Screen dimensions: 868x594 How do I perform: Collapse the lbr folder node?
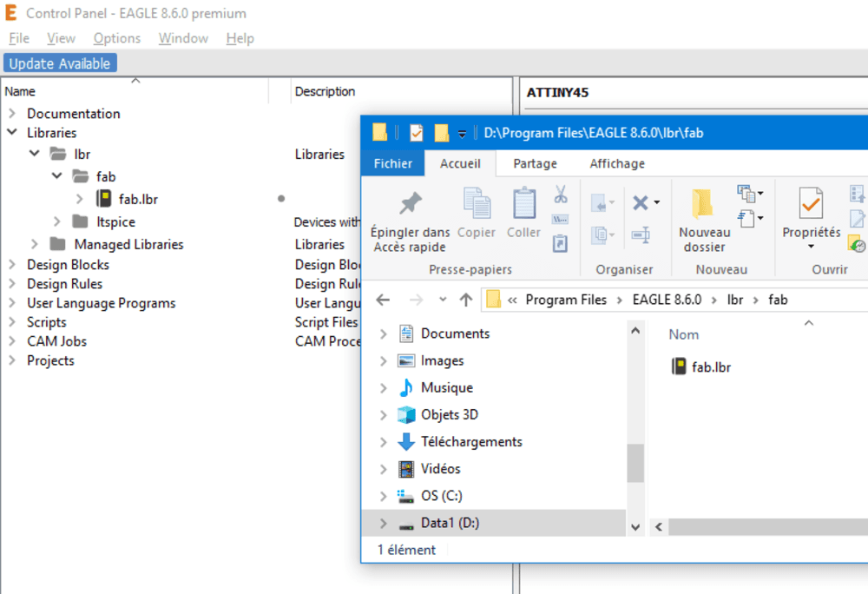pos(35,154)
